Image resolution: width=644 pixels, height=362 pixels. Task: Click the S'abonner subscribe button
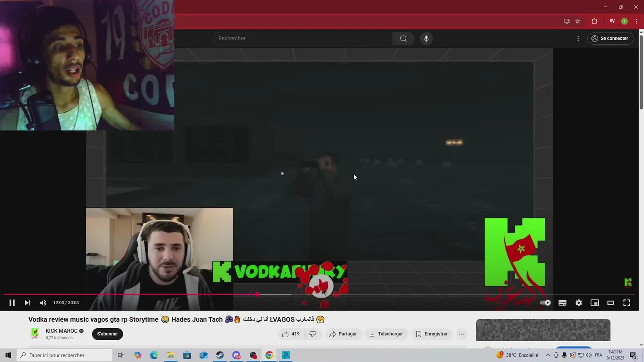[107, 334]
